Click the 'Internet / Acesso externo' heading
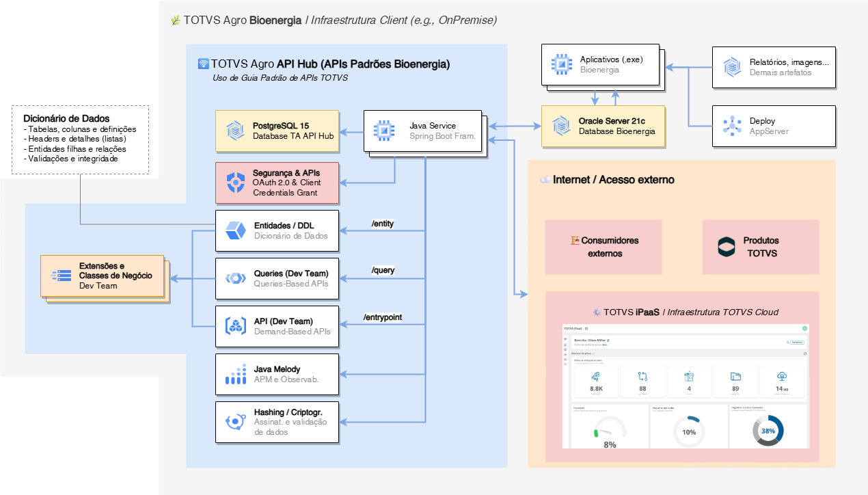 [614, 180]
